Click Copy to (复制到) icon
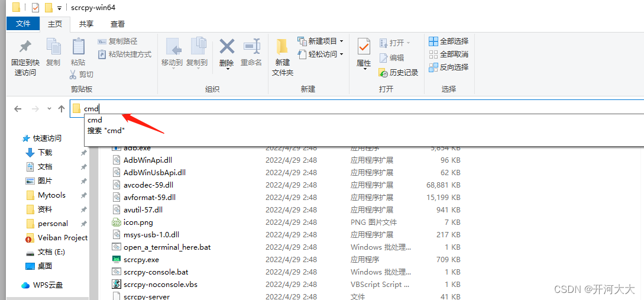 198,47
